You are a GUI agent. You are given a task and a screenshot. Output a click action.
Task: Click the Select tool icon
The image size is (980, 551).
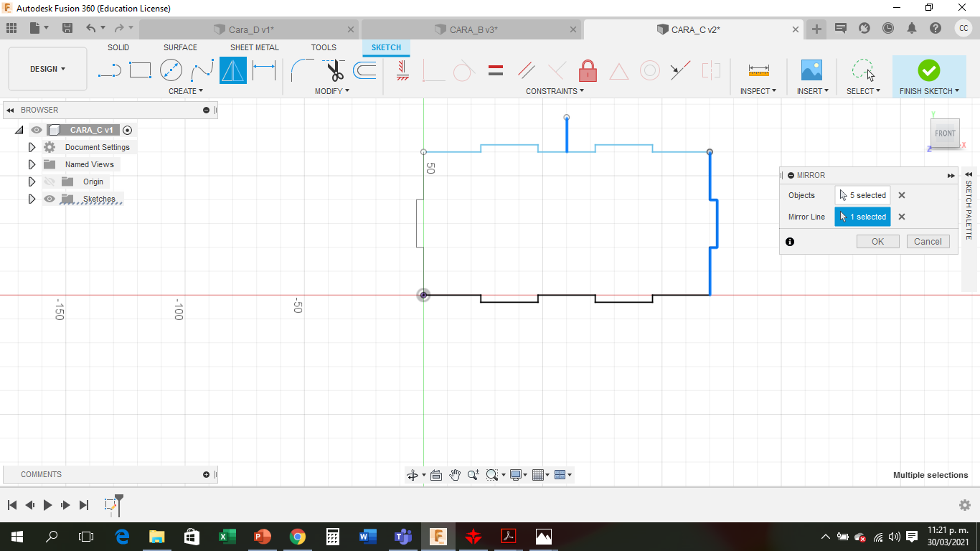click(862, 70)
